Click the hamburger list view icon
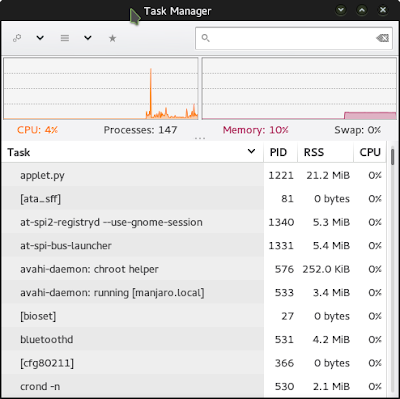 (x=65, y=38)
